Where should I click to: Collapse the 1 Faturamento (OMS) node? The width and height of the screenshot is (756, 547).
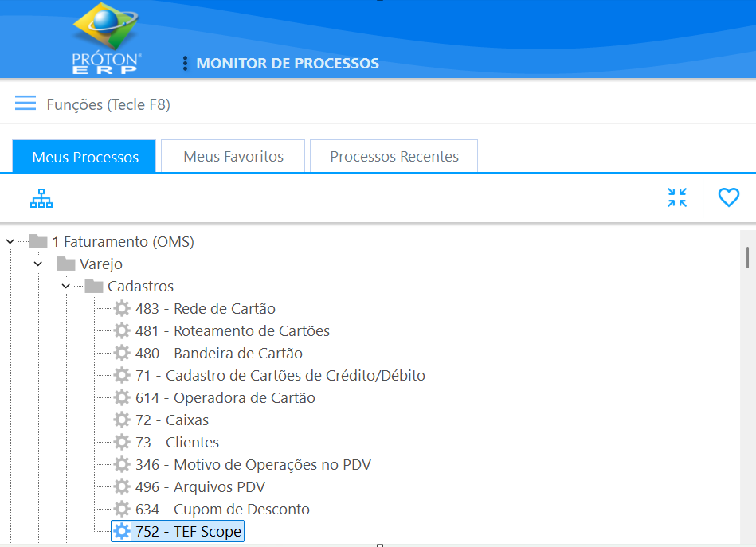pyautogui.click(x=10, y=241)
